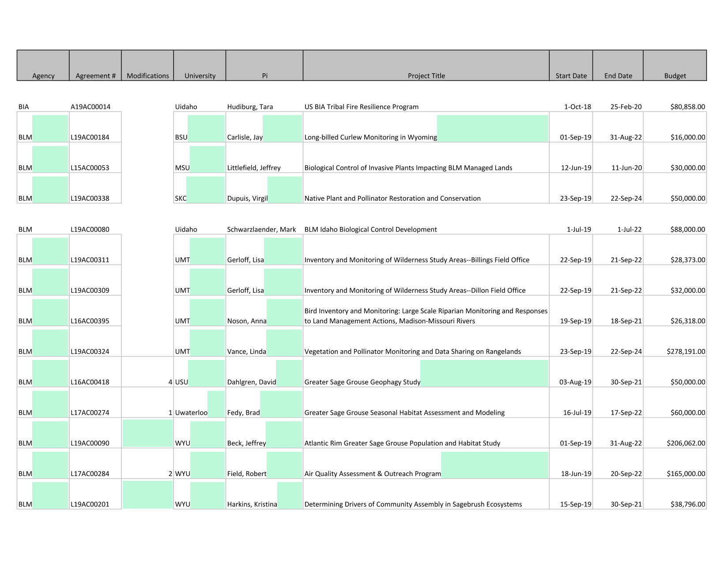This screenshot has height=562, width=728.
Task: Select the MSU university cell
Action: pyautogui.click(x=182, y=168)
